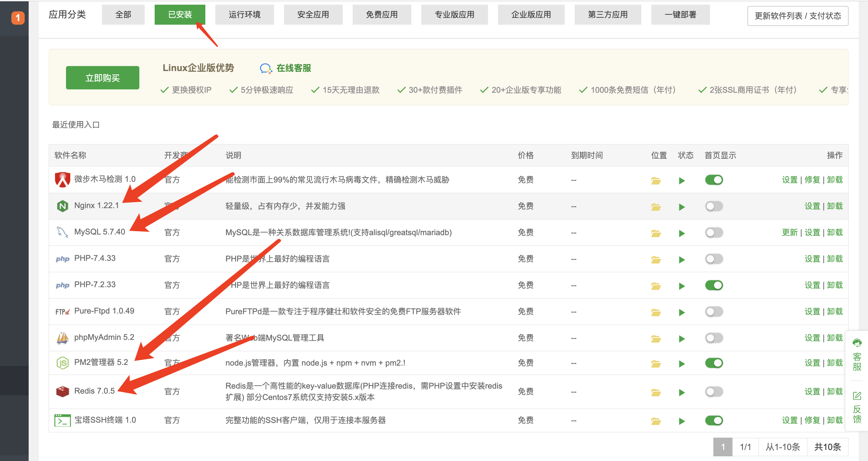Select the 已安装 category tab
Viewport: 868px width, 461px height.
point(180,14)
